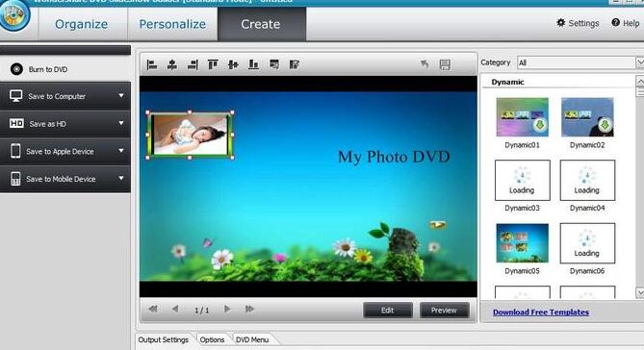Select the Dynamic04 loading template

coord(587,180)
